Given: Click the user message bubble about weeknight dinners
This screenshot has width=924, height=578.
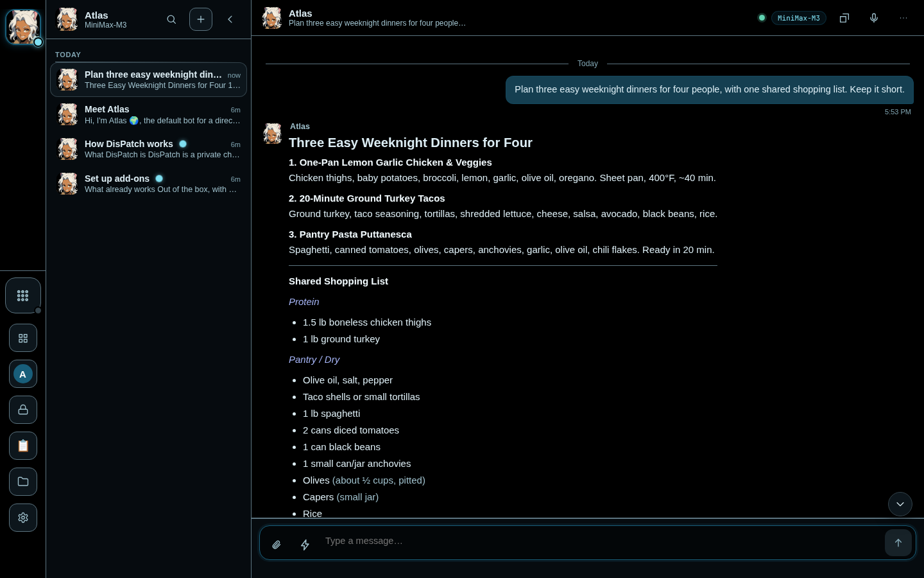Looking at the screenshot, I should [710, 90].
